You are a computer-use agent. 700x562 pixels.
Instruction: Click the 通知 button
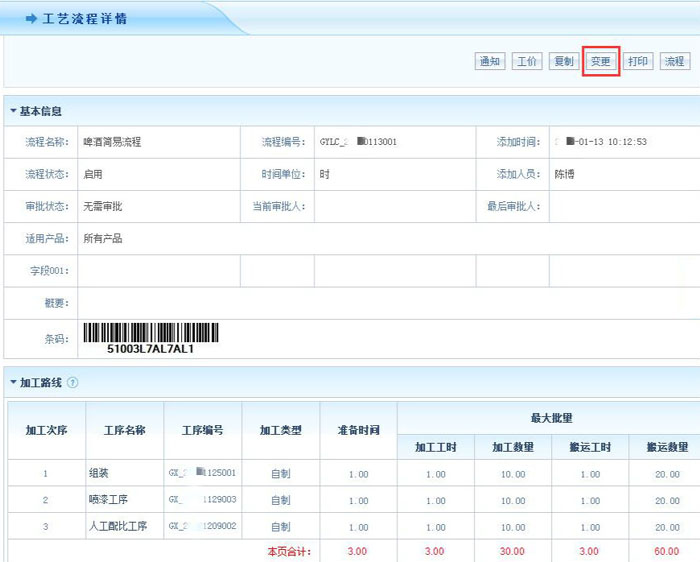tap(489, 62)
